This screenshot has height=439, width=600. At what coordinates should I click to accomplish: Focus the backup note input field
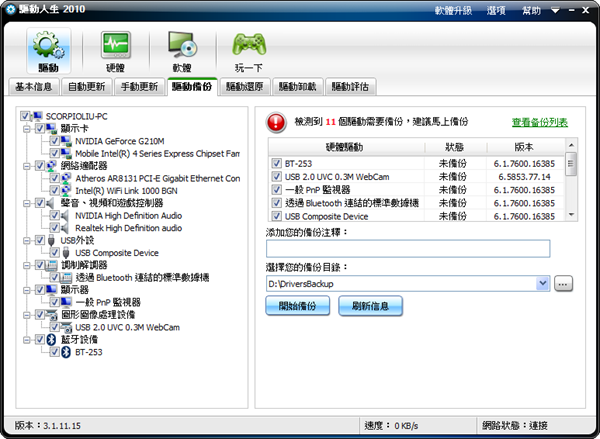point(408,249)
